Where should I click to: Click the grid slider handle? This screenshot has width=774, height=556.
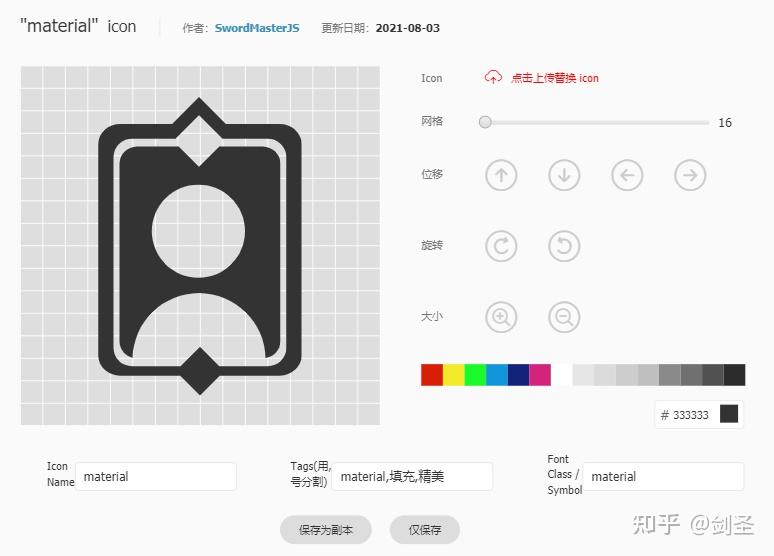[x=485, y=122]
